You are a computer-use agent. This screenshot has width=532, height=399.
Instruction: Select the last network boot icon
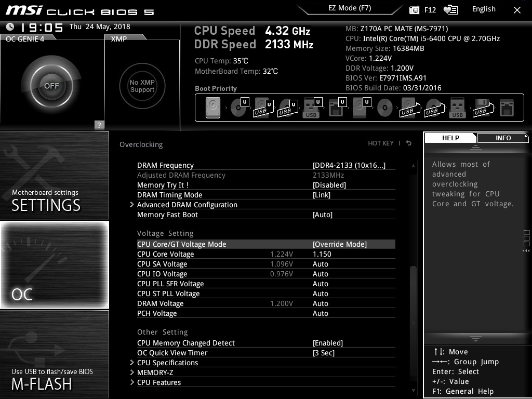507,108
